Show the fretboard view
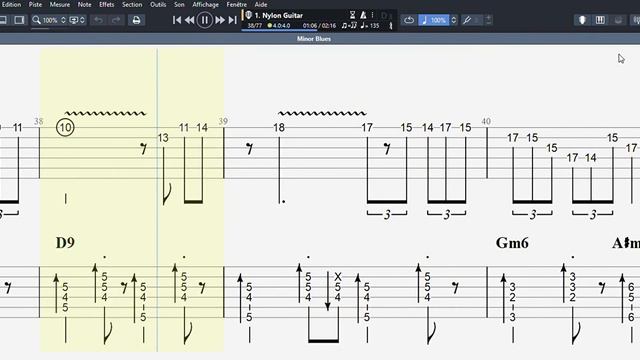Viewport: 640px width, 360px height. [582, 20]
